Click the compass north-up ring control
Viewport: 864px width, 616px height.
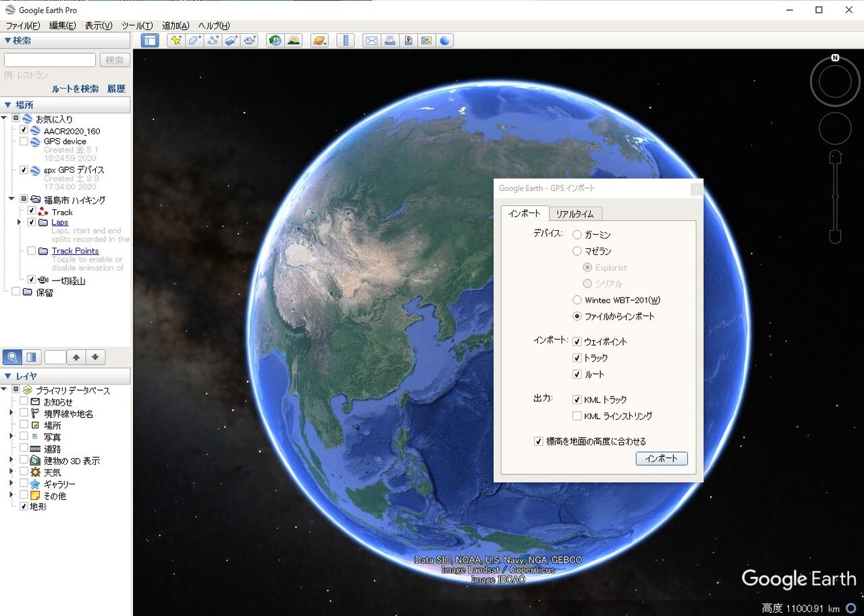835,81
